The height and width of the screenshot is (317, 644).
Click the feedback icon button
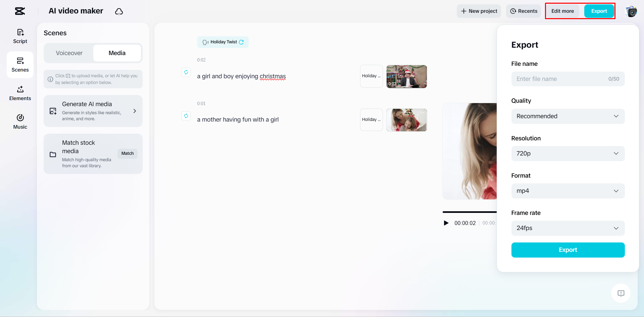pos(621,293)
